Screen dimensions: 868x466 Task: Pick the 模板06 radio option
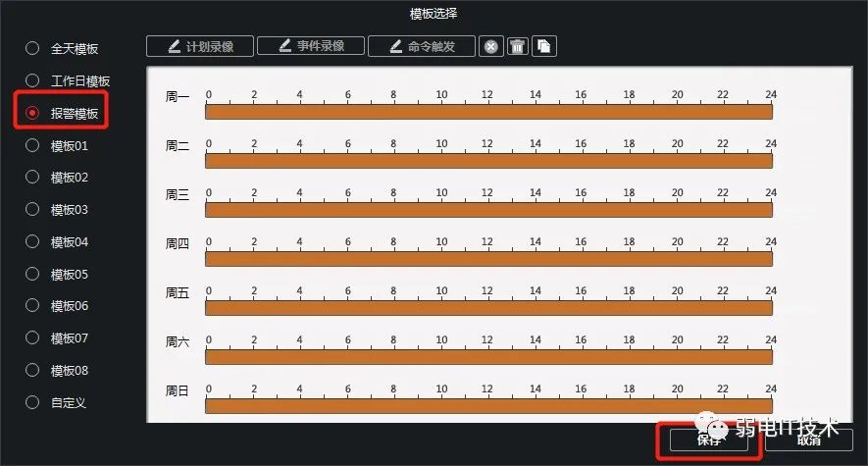(32, 305)
